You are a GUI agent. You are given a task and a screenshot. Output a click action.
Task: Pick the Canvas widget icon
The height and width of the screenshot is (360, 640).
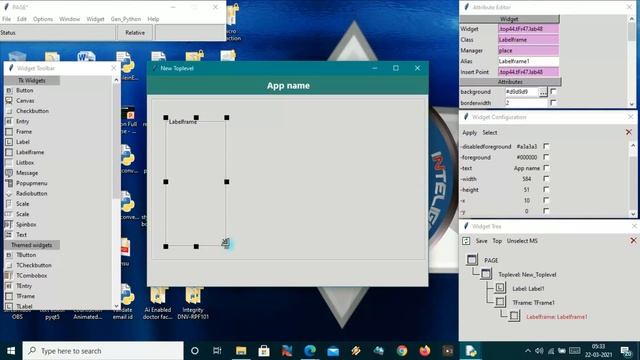click(x=9, y=100)
